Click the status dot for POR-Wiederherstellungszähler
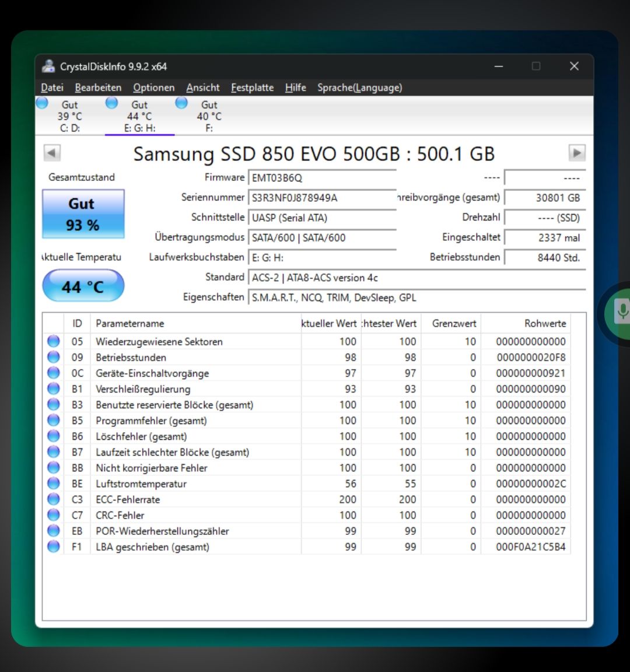 (x=54, y=531)
